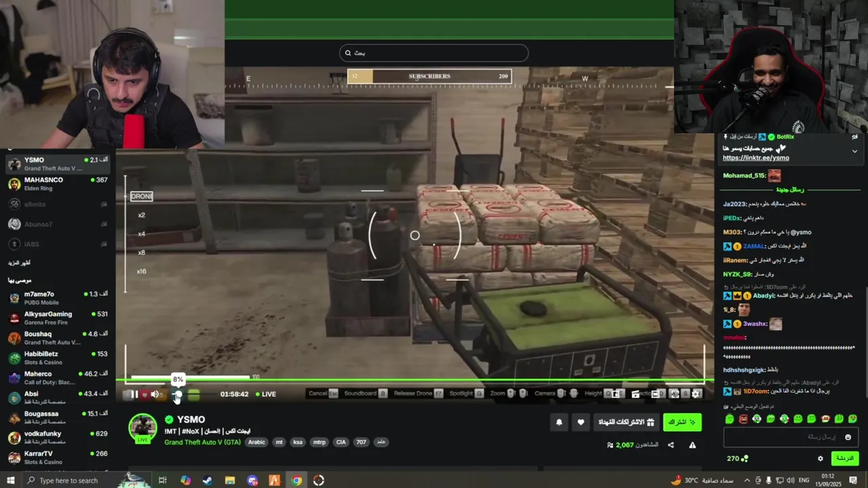Open the gift subscriptions button
The height and width of the screenshot is (488, 868).
[625, 422]
